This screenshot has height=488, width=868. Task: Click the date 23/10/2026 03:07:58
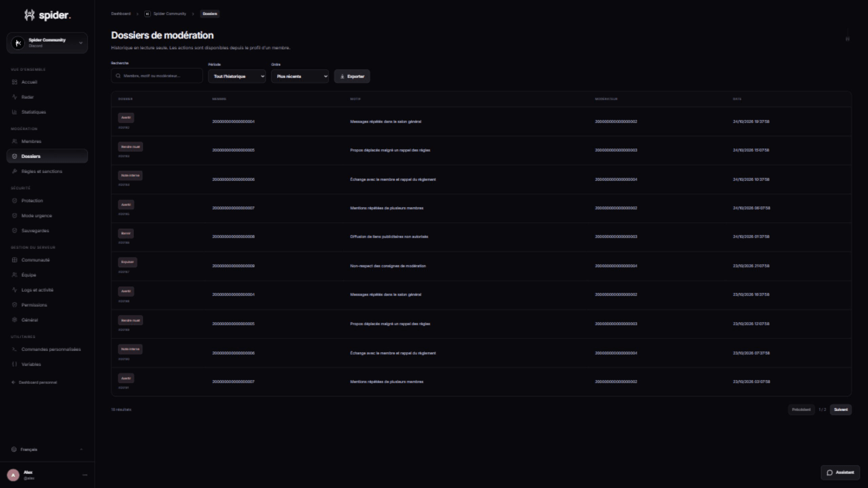(751, 382)
